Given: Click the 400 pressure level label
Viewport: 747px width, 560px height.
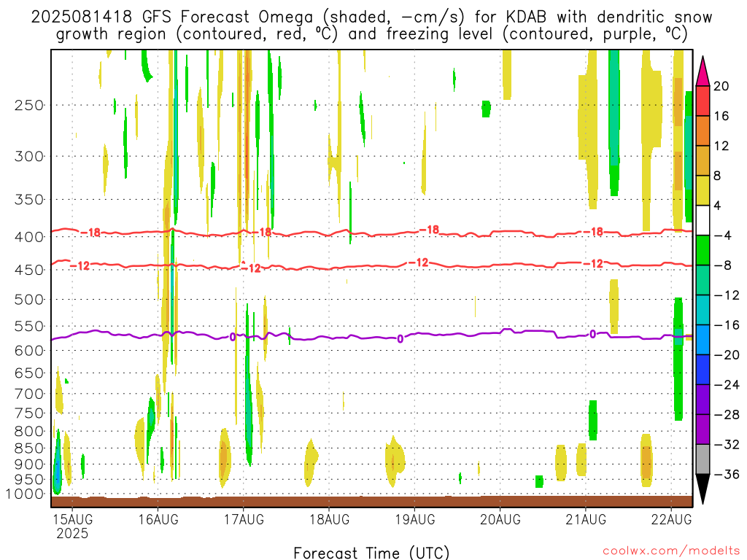Looking at the screenshot, I should [29, 237].
